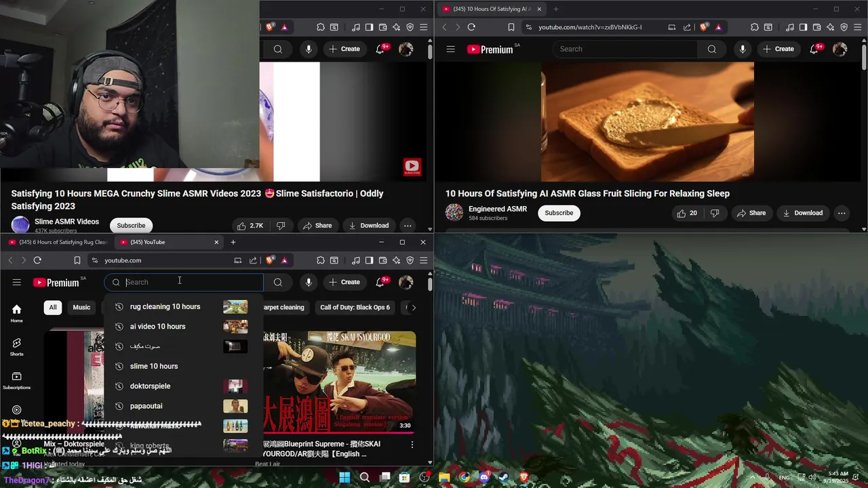The height and width of the screenshot is (488, 868).
Task: Open account avatar menu in home window
Action: click(406, 282)
